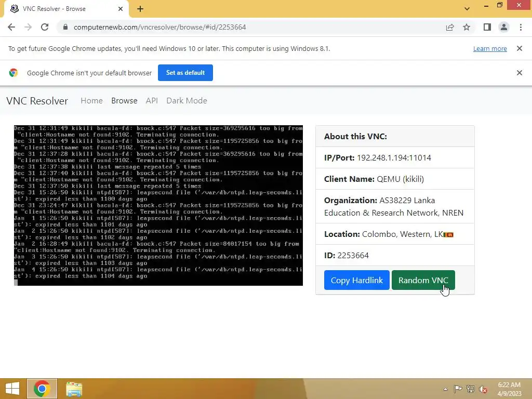This screenshot has height=399, width=532.
Task: Share this page via share icon
Action: 450,27
